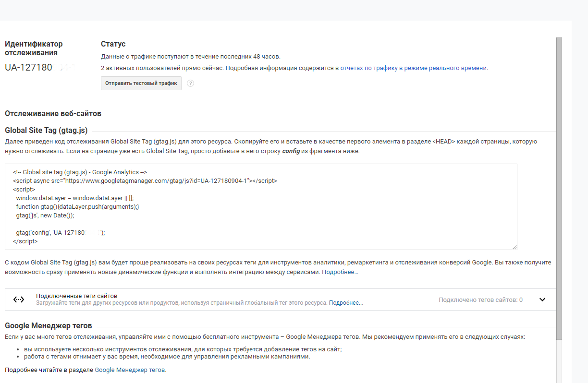Click the code box resize handle
Screen dimensions: 588x383
[514, 247]
